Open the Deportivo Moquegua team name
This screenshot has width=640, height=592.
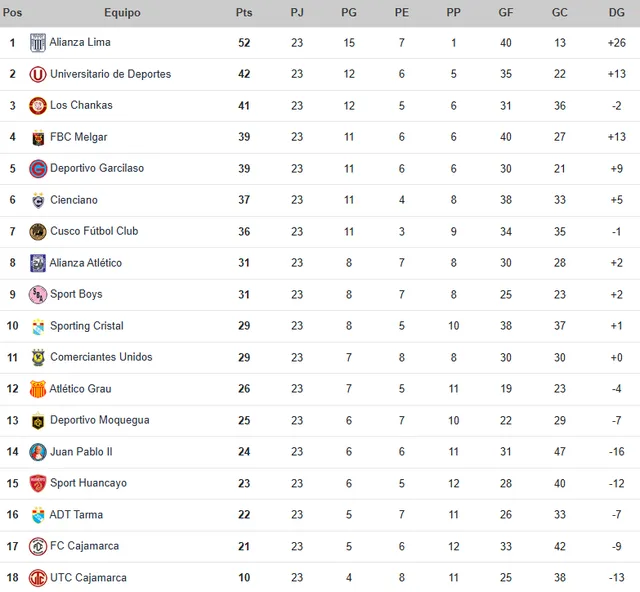click(x=100, y=420)
